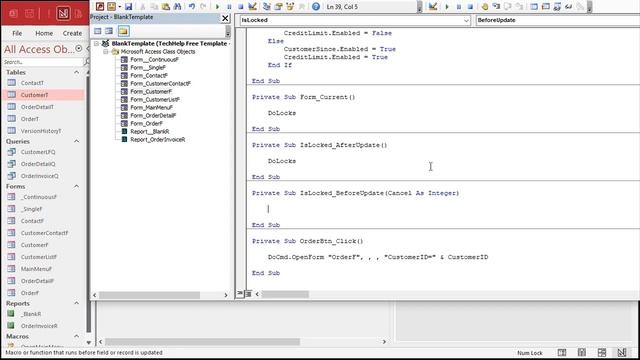
Task: Select Form_MainMenuF in project tree
Action: tap(151, 107)
